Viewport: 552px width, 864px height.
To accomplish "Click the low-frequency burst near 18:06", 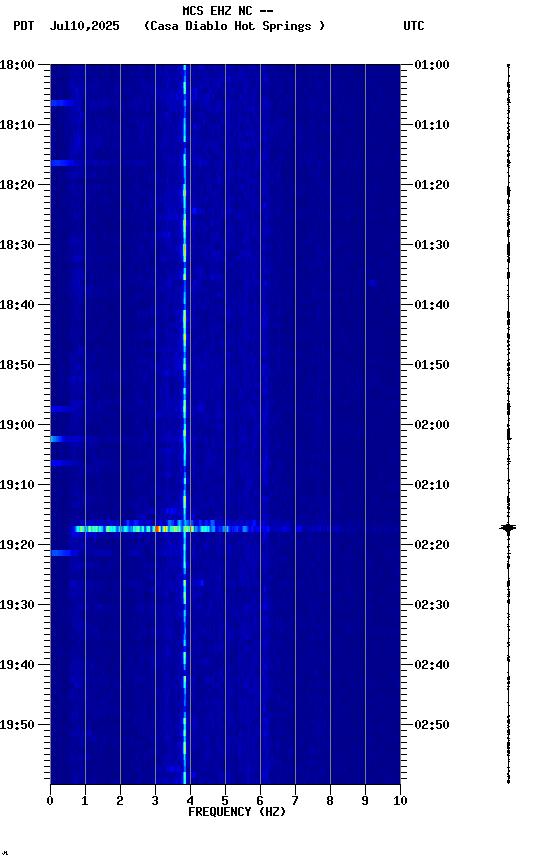I will (62, 103).
